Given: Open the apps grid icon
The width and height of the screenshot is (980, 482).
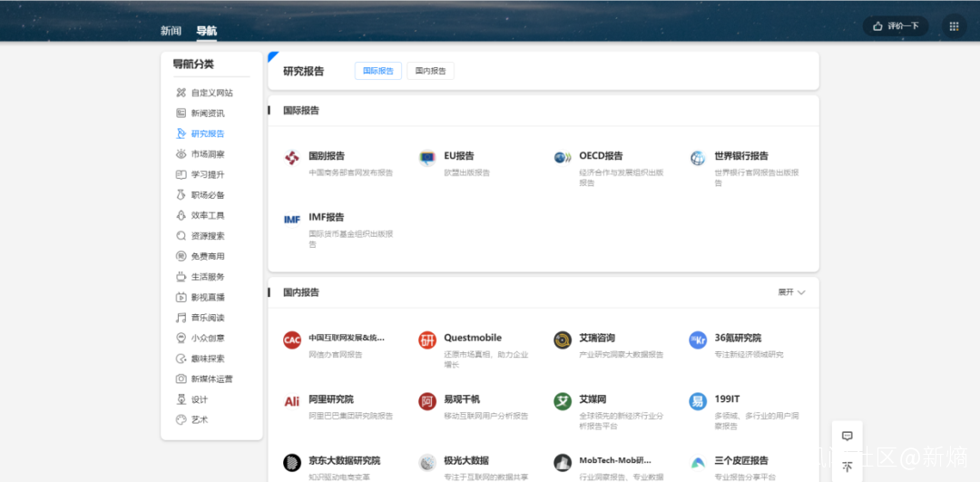Looking at the screenshot, I should pos(954,26).
